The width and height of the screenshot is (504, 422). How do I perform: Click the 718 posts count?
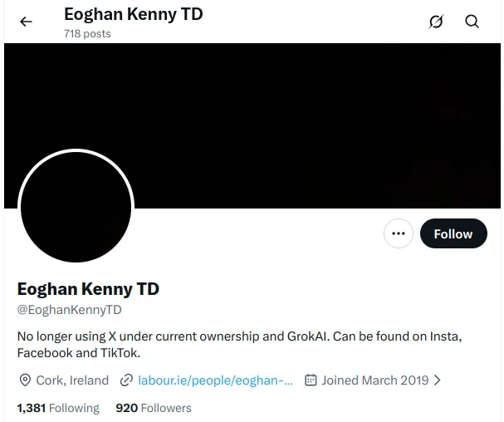coord(87,34)
